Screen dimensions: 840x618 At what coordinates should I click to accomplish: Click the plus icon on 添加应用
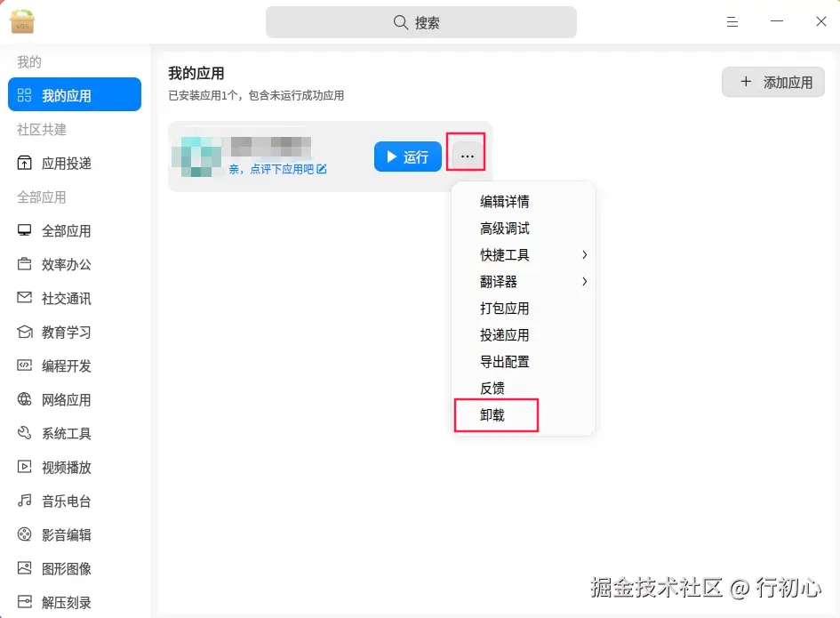pos(746,82)
